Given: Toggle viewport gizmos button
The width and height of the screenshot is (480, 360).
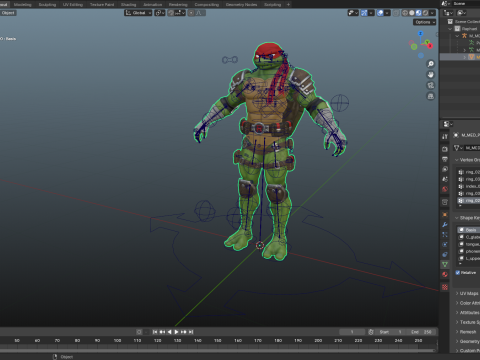Looking at the screenshot, I should [x=364, y=13].
